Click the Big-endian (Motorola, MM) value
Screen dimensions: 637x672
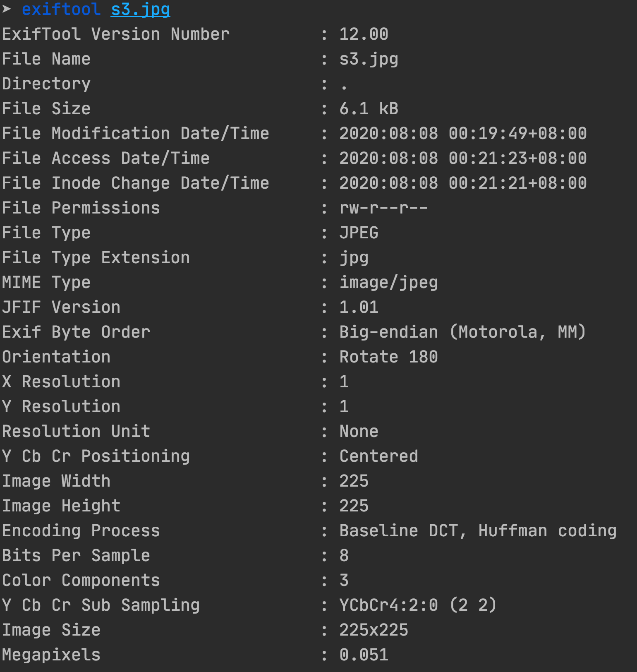coord(463,332)
